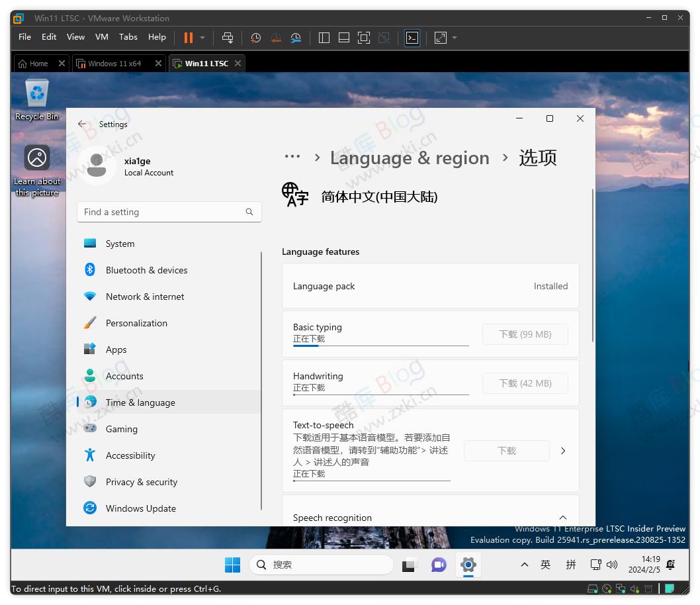This screenshot has width=700, height=605.
Task: Show or hide the VMware library panel
Action: click(324, 38)
